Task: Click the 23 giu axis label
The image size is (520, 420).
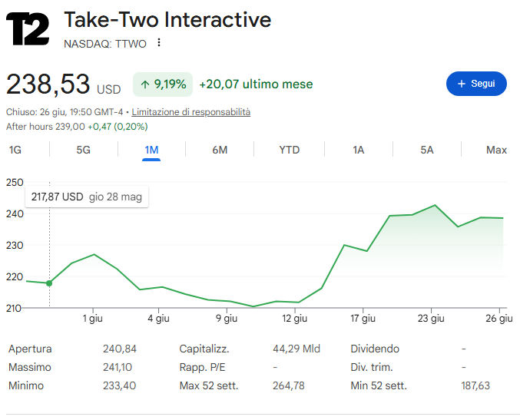Action: pyautogui.click(x=431, y=319)
